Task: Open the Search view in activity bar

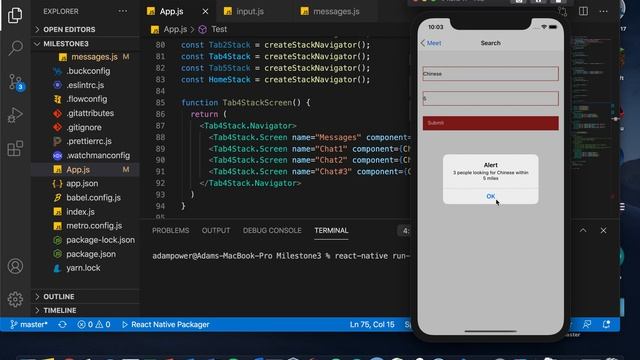Action: pos(15,48)
